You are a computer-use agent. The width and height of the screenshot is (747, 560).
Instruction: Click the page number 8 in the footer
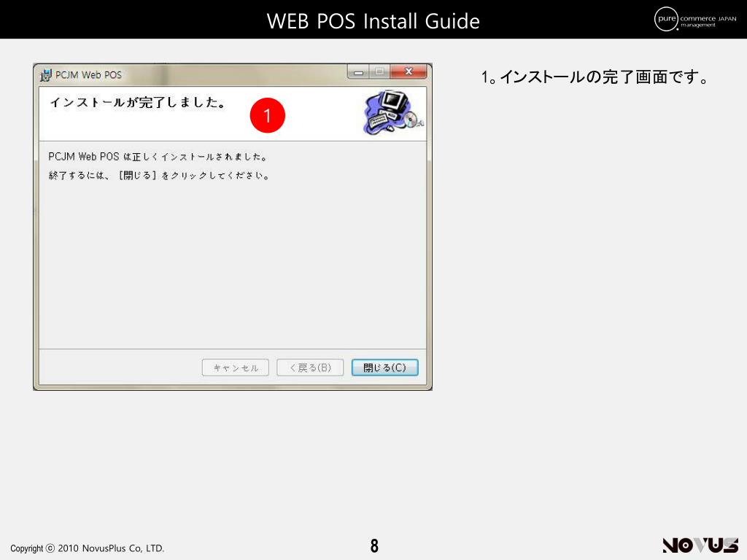coord(374,545)
